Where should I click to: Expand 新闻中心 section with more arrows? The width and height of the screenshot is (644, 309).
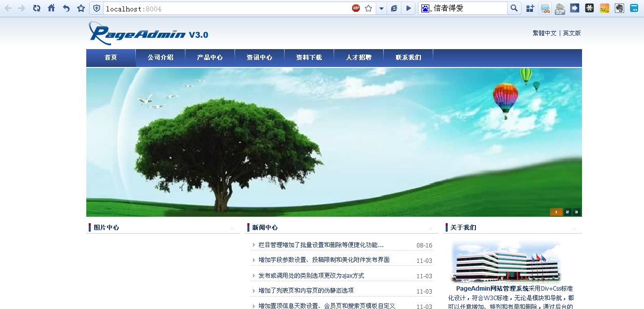click(430, 229)
